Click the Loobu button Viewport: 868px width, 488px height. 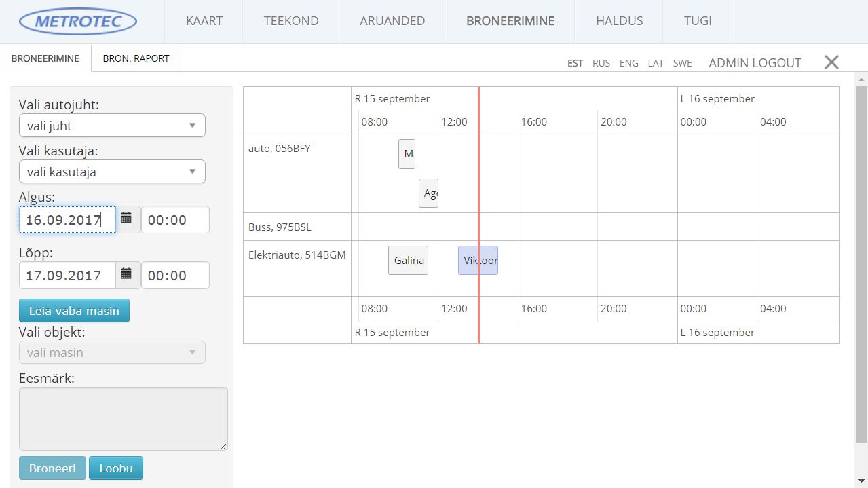point(116,468)
